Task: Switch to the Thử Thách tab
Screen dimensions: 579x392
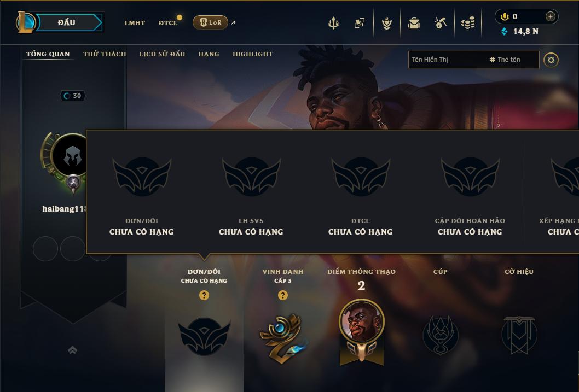Action: point(105,54)
